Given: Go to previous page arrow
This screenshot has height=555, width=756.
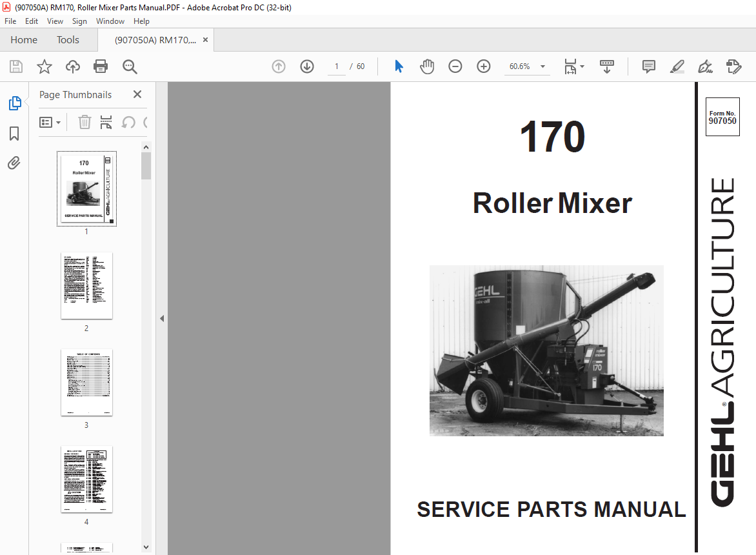Looking at the screenshot, I should click(x=279, y=66).
